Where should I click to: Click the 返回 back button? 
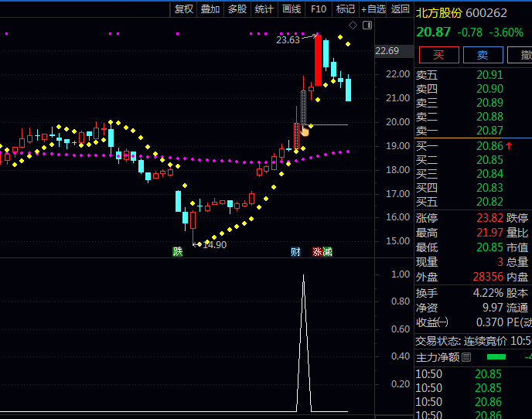[x=400, y=9]
